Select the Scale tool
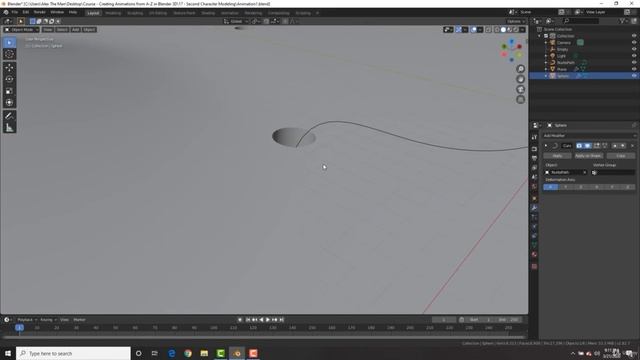This screenshot has height=360, width=640. tap(9, 91)
